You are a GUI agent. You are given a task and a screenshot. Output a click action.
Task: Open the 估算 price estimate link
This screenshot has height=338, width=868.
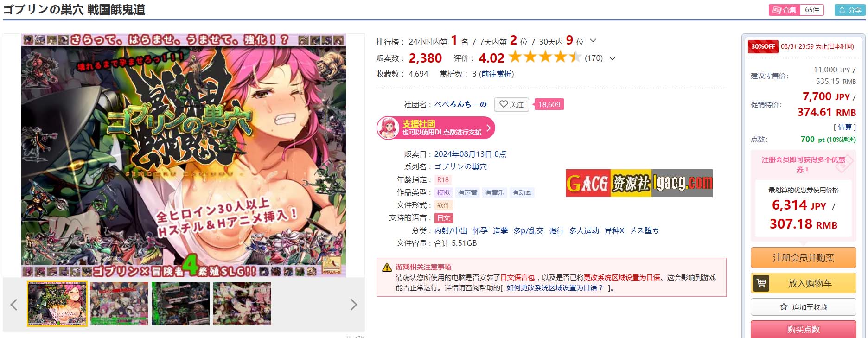(845, 127)
